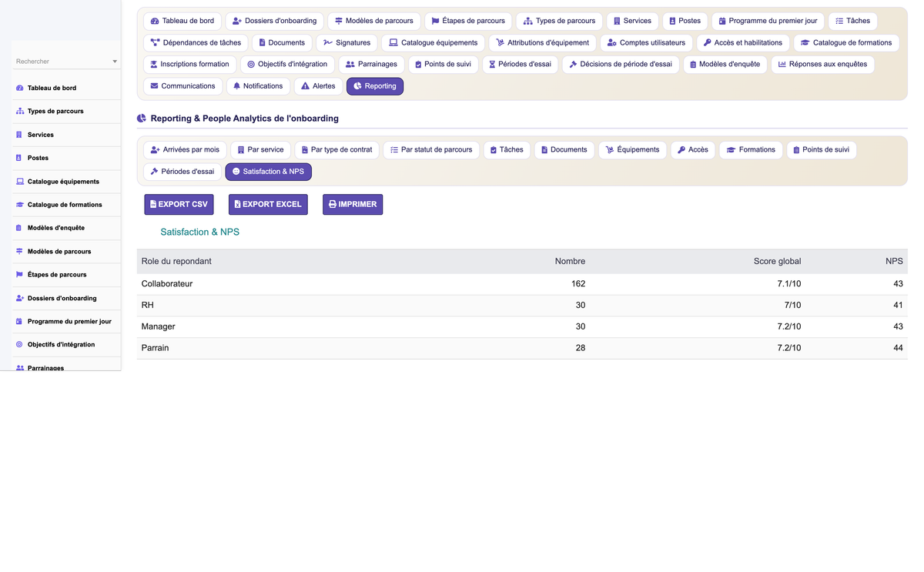924x572 pixels.
Task: Open the top nav Modèles d'enquête tab
Action: click(x=725, y=64)
